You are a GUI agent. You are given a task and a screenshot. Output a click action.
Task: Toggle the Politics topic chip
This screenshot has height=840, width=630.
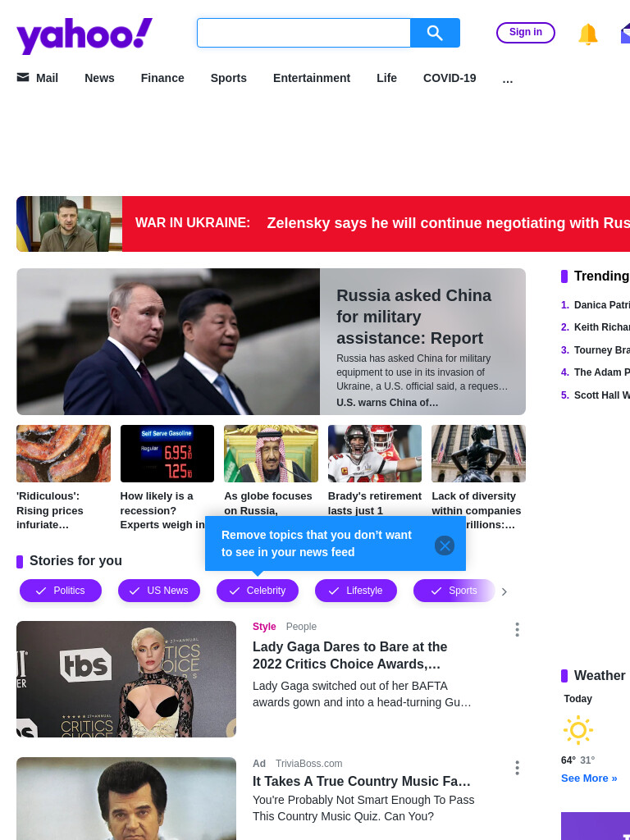[61, 591]
